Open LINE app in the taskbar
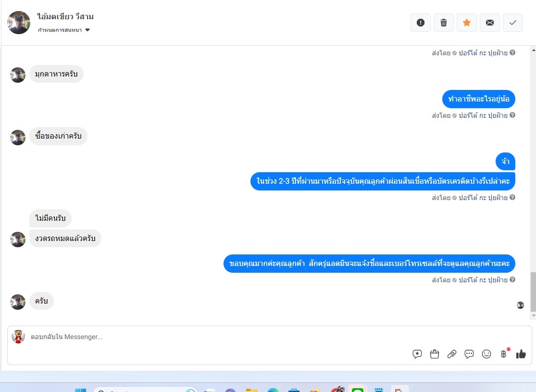 coord(358,389)
